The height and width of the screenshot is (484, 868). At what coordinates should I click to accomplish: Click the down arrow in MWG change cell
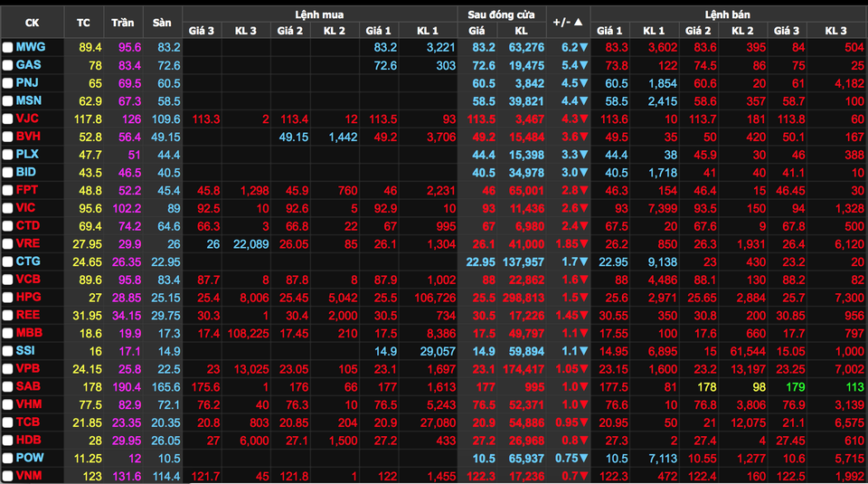coord(584,47)
